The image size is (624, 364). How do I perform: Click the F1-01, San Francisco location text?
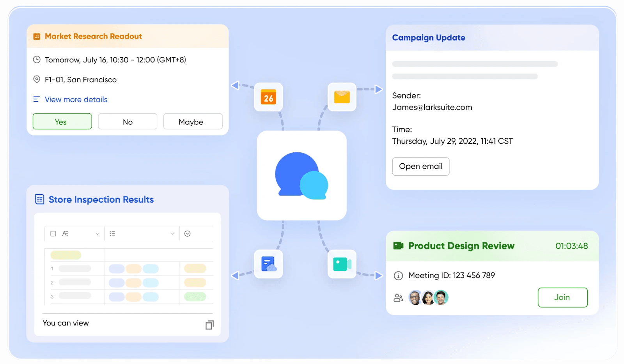tap(81, 80)
